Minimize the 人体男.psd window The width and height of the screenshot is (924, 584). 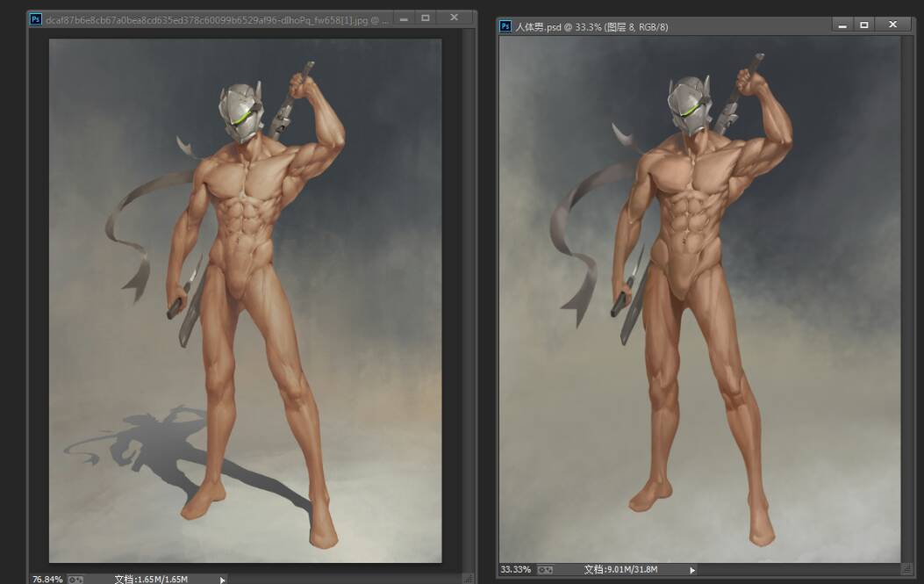click(842, 25)
